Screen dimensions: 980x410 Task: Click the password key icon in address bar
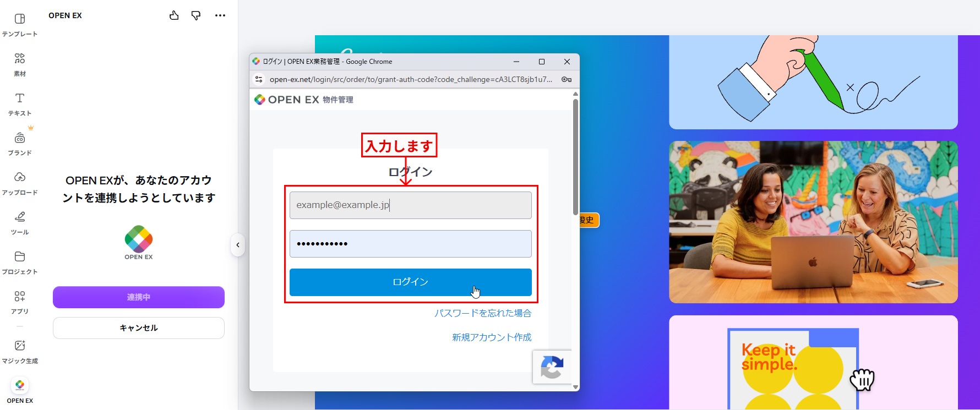tap(567, 79)
